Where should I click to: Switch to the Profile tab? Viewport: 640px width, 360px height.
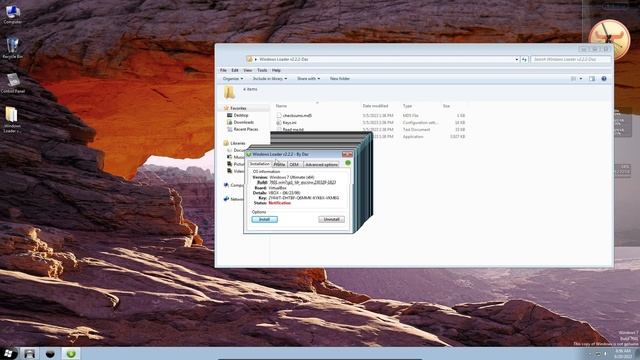coord(280,164)
